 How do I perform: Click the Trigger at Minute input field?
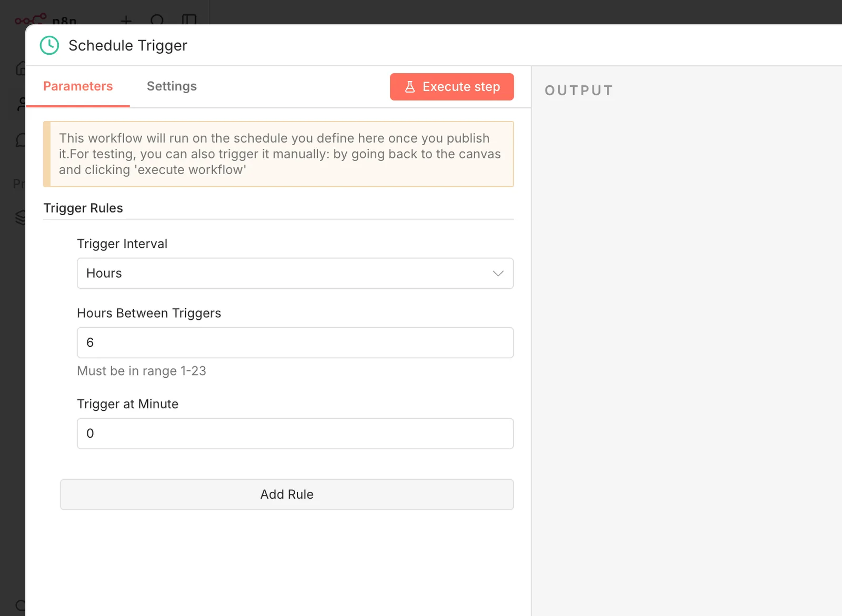point(295,433)
